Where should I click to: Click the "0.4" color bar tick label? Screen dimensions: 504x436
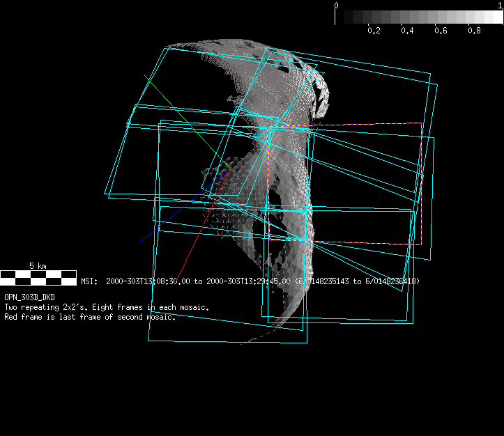click(407, 31)
